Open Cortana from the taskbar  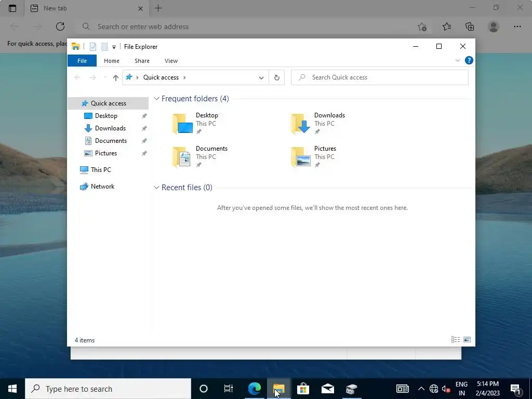[x=204, y=389]
